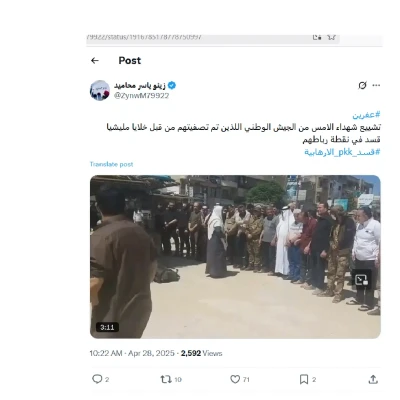Click the browser URL address field

[213, 37]
